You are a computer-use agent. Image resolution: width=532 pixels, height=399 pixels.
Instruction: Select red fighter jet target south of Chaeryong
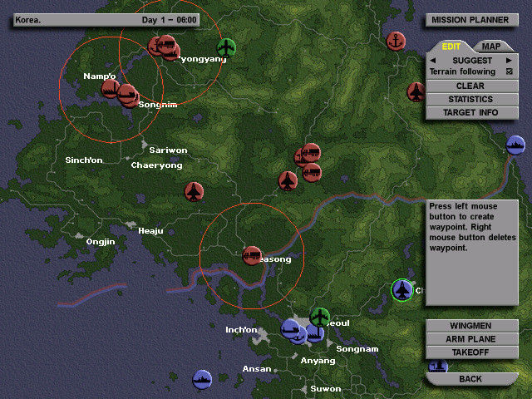[194, 192]
